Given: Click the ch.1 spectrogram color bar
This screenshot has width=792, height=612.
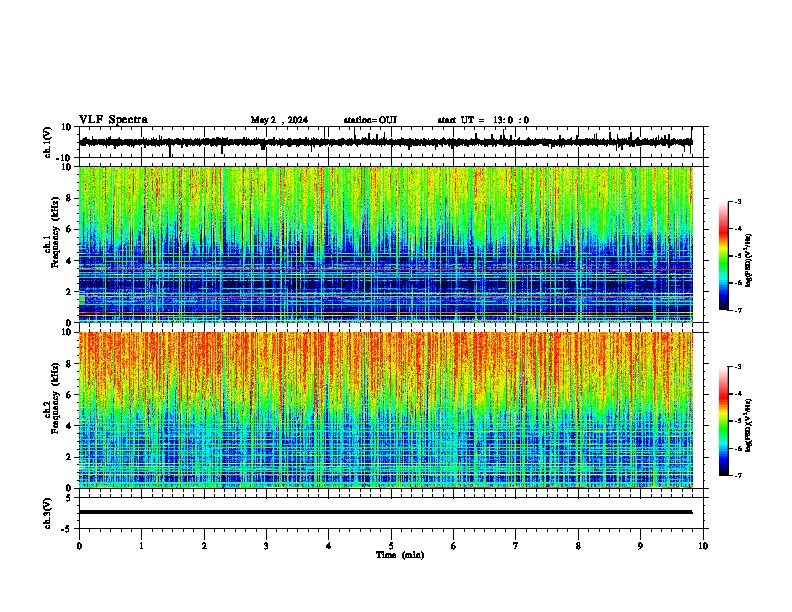Looking at the screenshot, I should [x=723, y=256].
